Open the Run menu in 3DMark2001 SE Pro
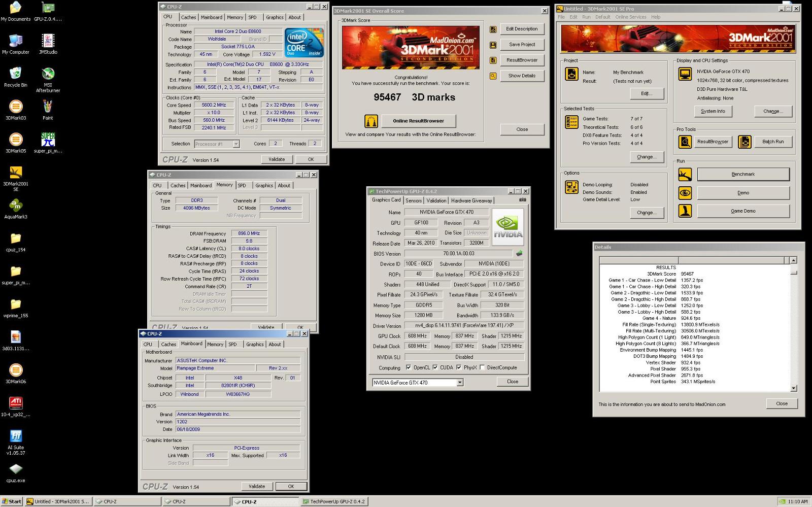 (x=586, y=17)
